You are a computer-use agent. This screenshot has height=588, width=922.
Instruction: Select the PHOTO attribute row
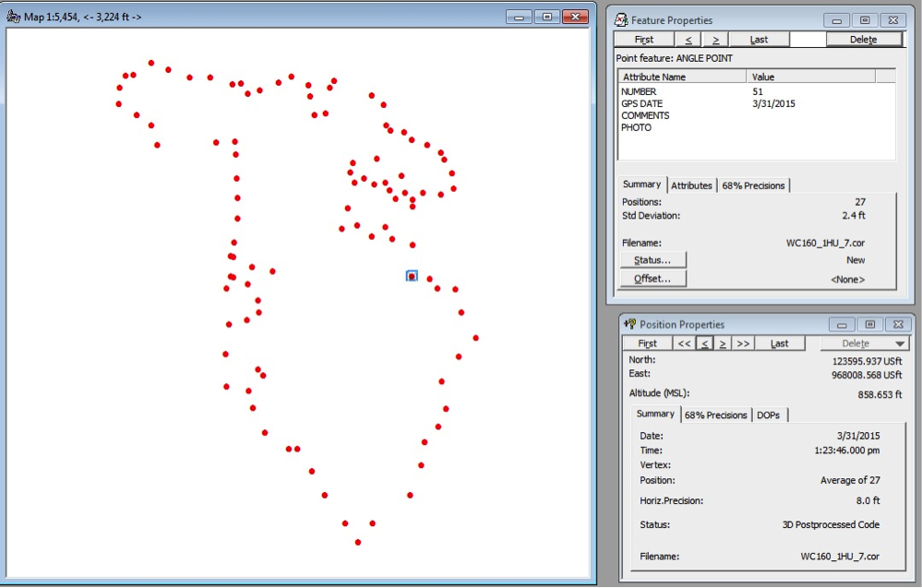pos(756,127)
